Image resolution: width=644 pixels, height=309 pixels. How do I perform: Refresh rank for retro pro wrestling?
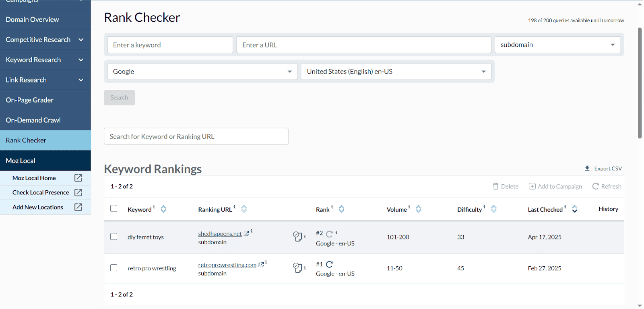click(329, 264)
